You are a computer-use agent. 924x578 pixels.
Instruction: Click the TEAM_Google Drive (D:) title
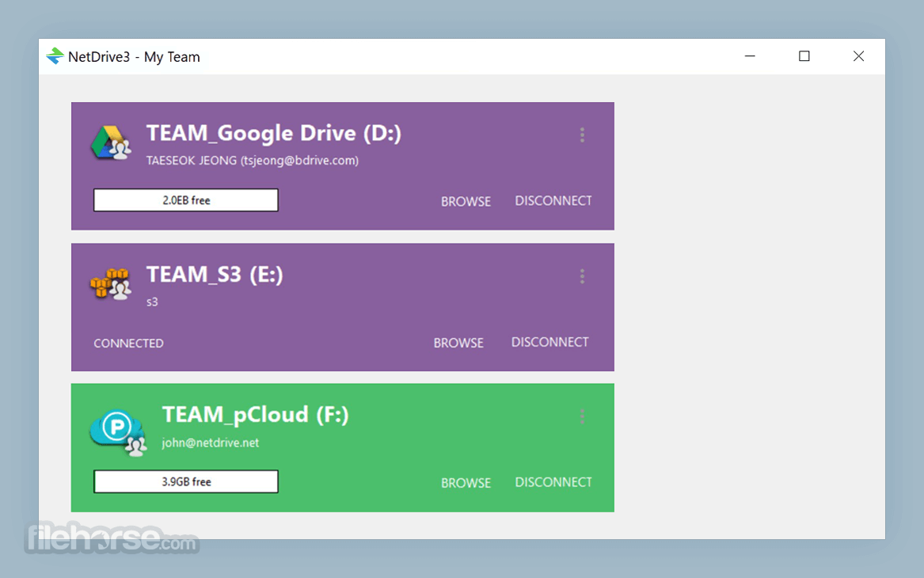(x=274, y=134)
